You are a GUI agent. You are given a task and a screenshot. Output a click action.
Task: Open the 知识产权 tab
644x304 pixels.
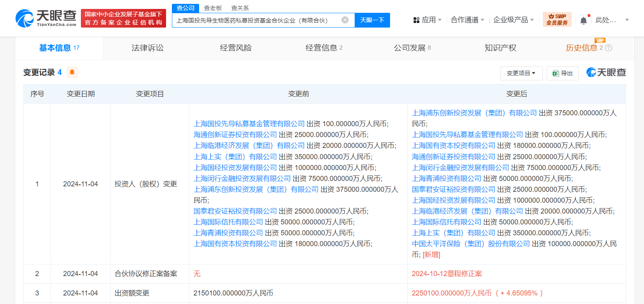(x=500, y=48)
